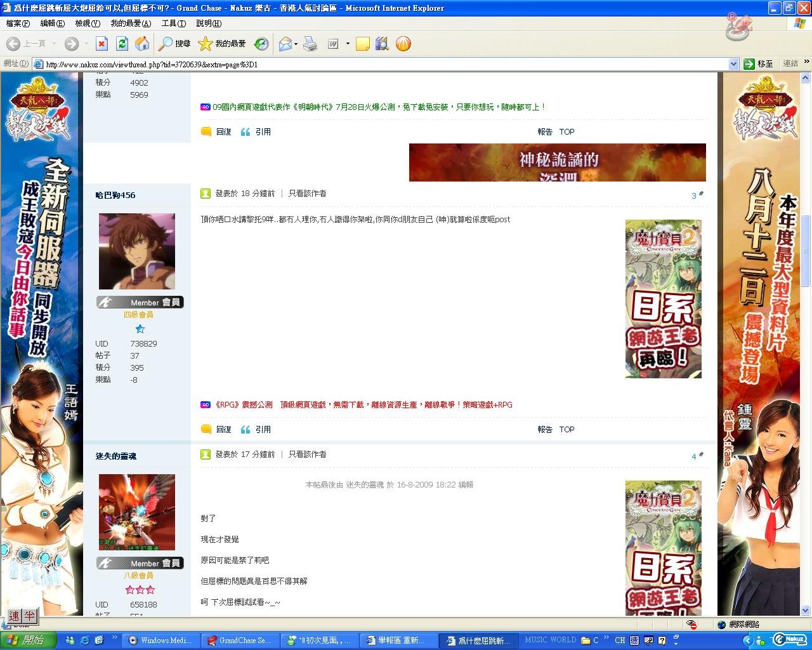Click the right 天龍八部 side banner
The height and width of the screenshot is (650, 812).
pyautogui.click(x=759, y=343)
